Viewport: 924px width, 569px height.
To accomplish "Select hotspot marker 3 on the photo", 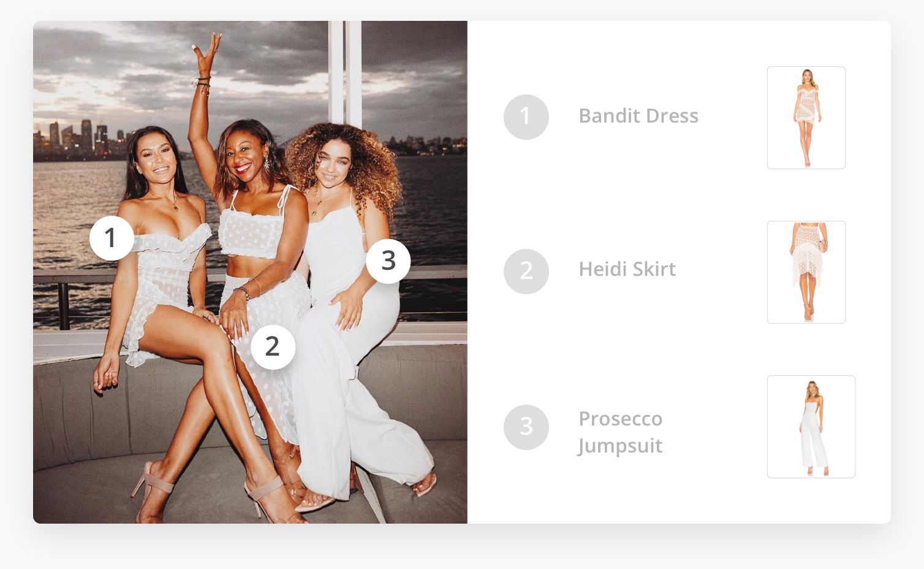I will click(x=388, y=261).
